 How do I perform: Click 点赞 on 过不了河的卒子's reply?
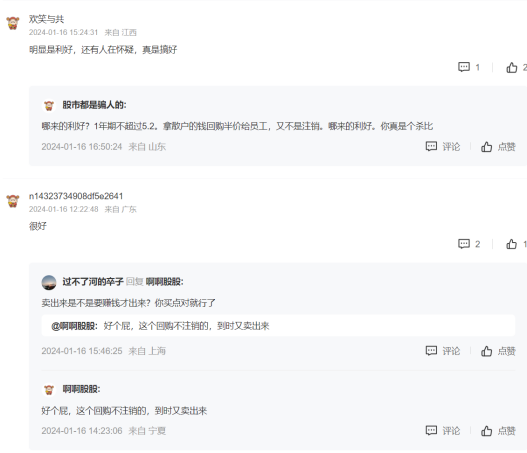point(498,351)
